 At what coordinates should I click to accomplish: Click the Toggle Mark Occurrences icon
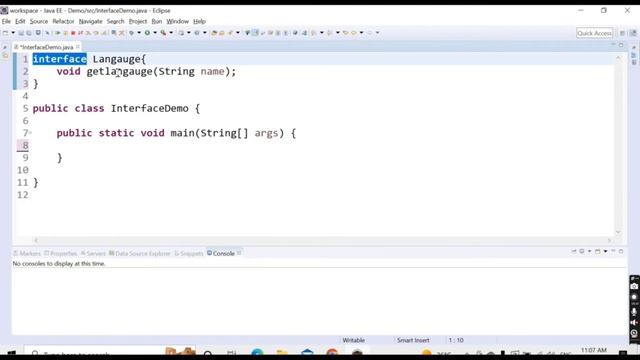(255, 33)
